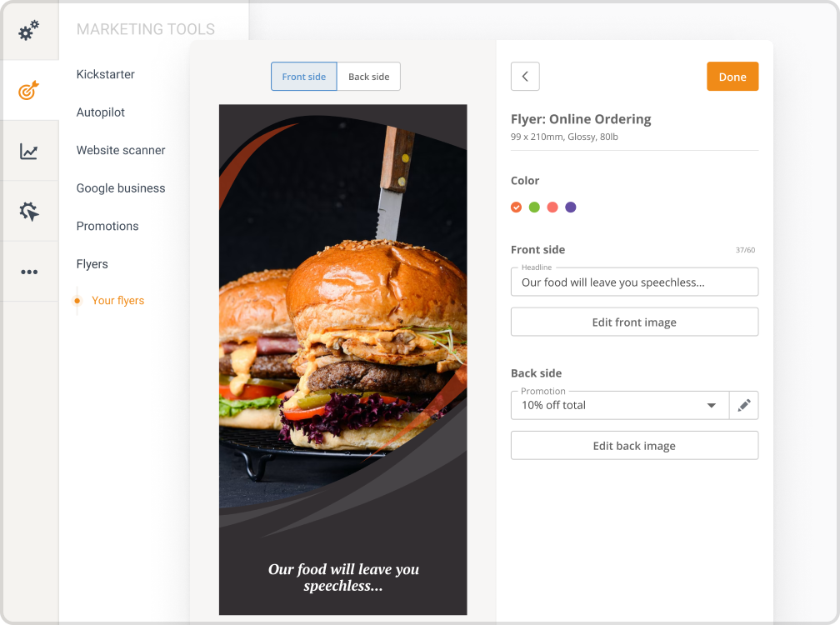Open the three-dots more options icon
This screenshot has width=840, height=625.
(x=29, y=272)
